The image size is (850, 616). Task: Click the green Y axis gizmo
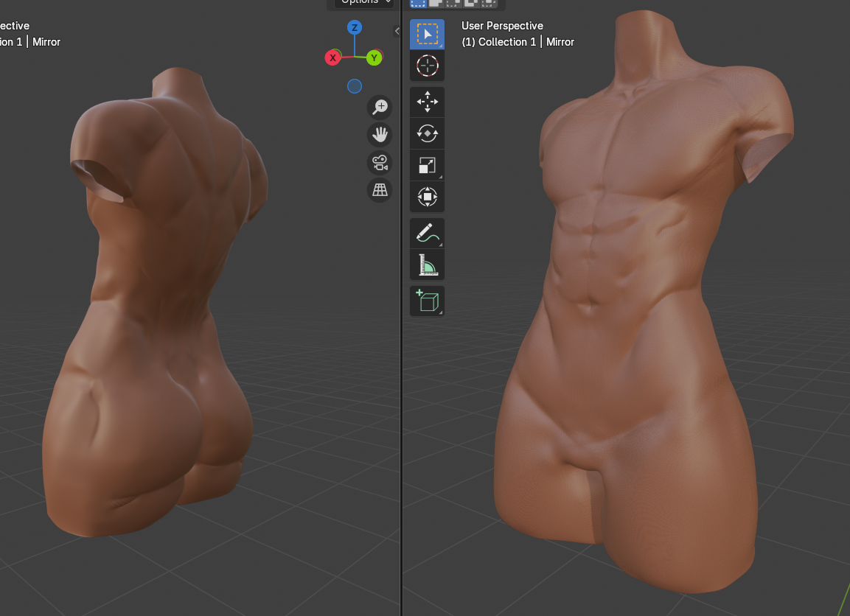pyautogui.click(x=374, y=57)
